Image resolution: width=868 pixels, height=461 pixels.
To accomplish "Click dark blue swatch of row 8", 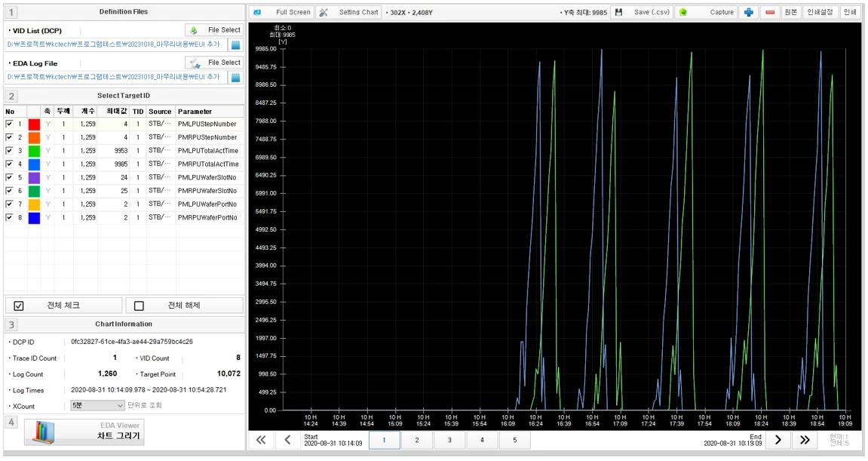I will point(34,217).
